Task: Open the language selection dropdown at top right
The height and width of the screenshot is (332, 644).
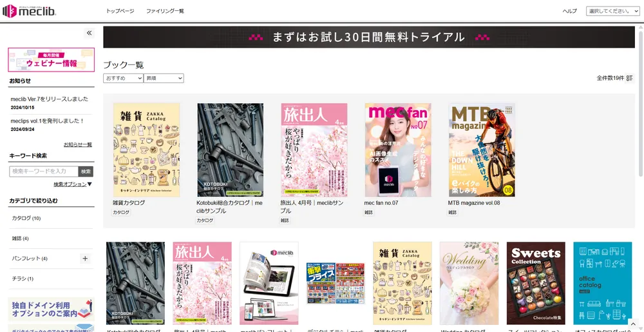Action: coord(612,11)
